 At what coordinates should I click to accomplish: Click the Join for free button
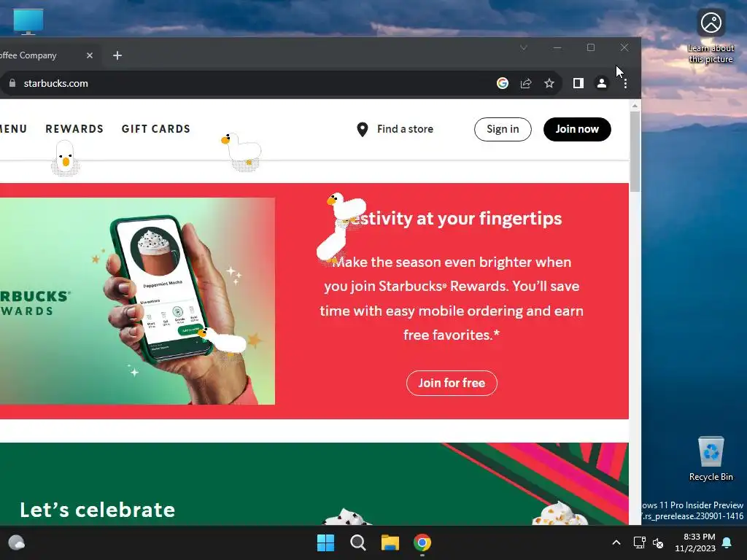pyautogui.click(x=452, y=383)
